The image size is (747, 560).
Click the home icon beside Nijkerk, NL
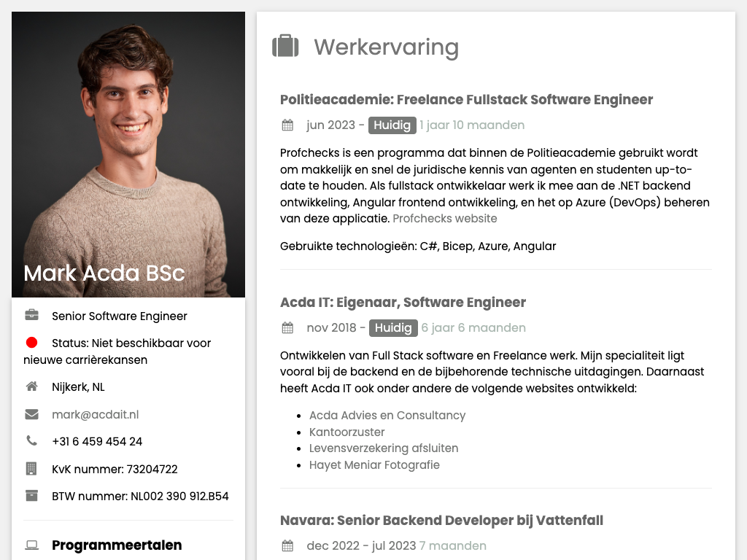pyautogui.click(x=31, y=386)
